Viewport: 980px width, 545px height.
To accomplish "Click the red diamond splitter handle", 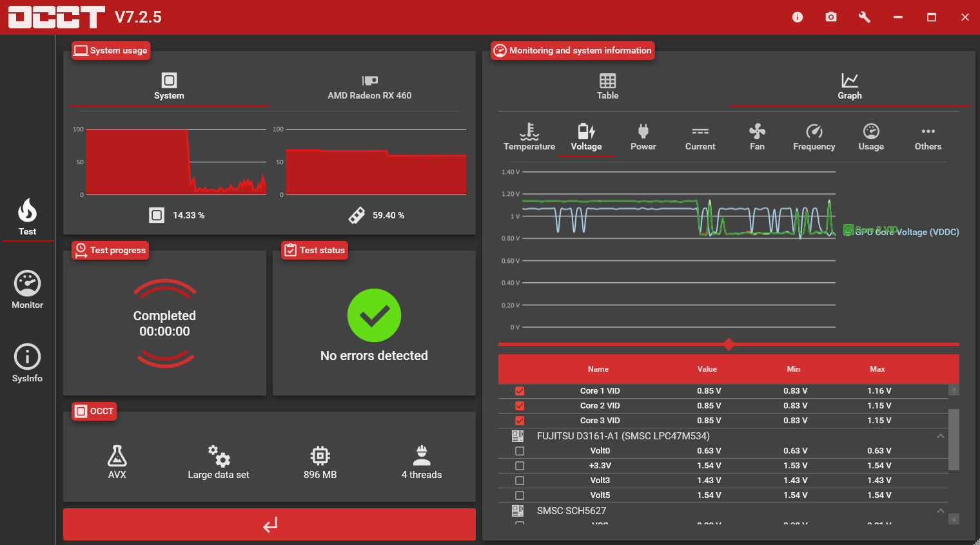I will click(x=729, y=344).
